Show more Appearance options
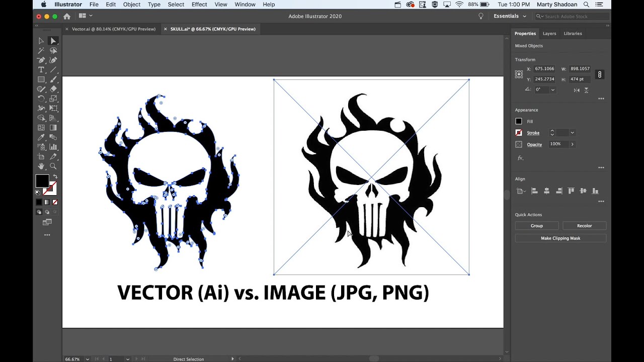 (601, 167)
